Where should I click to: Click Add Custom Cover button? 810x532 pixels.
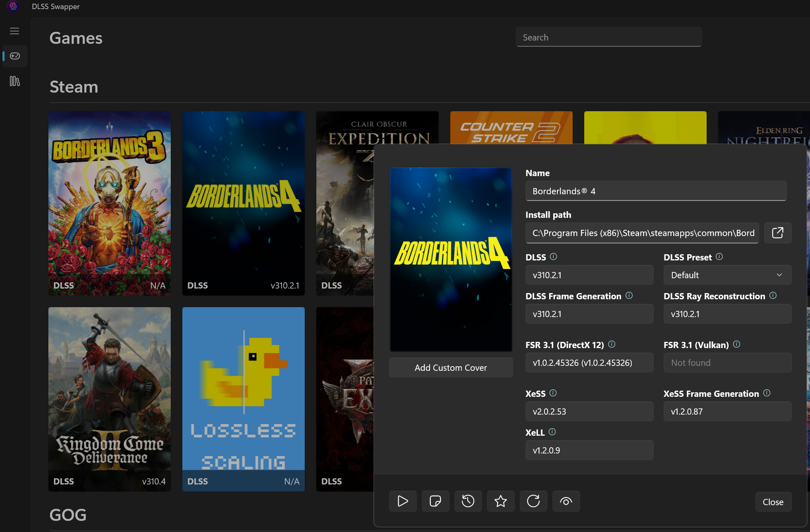pyautogui.click(x=450, y=367)
